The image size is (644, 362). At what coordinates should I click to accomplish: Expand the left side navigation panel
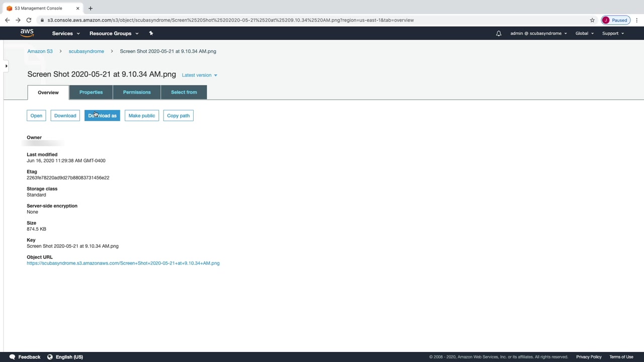(x=6, y=66)
